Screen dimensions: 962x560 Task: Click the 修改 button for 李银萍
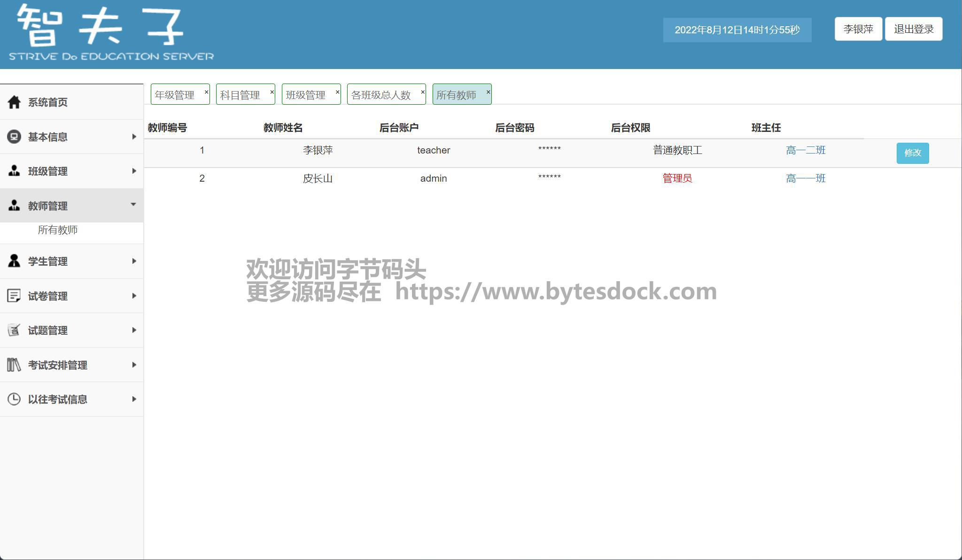(x=912, y=153)
